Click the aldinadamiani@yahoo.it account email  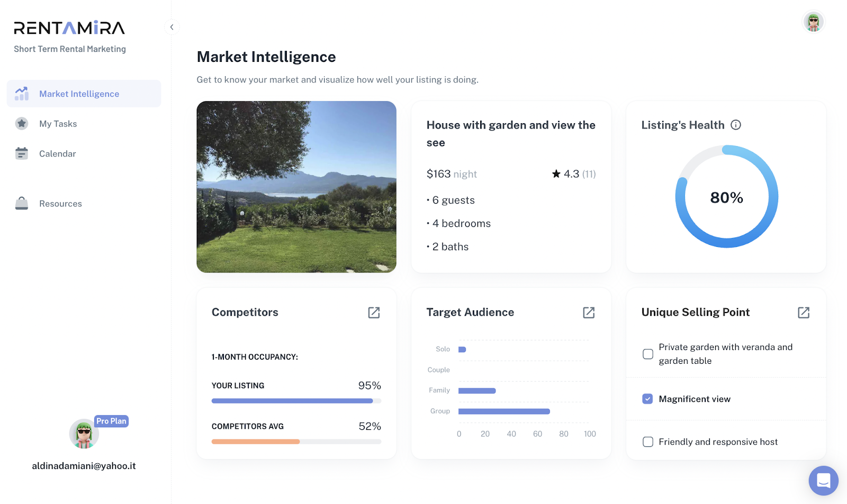[84, 466]
